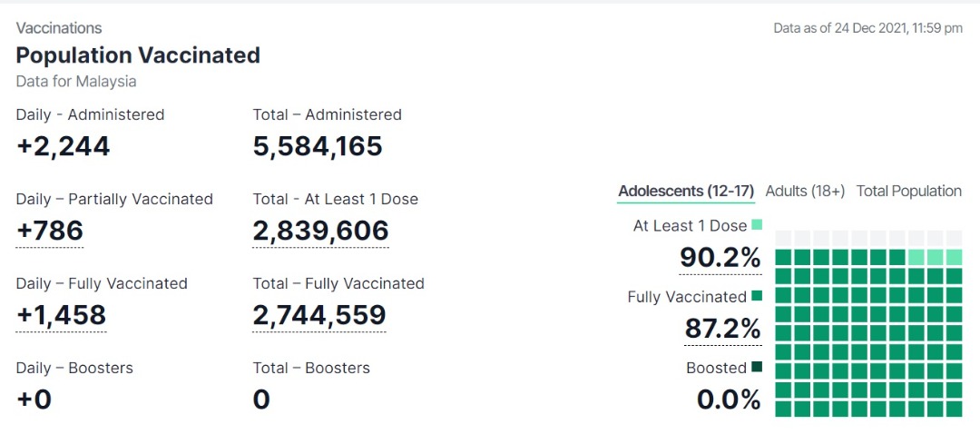Click the Data as of 24 Dec 2021 timestamp
980x434 pixels.
click(868, 28)
